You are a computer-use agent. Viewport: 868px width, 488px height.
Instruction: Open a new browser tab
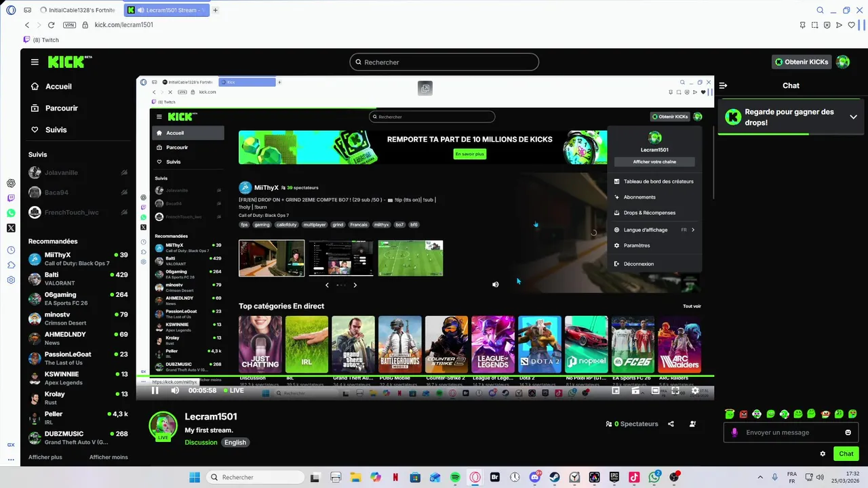pyautogui.click(x=216, y=10)
